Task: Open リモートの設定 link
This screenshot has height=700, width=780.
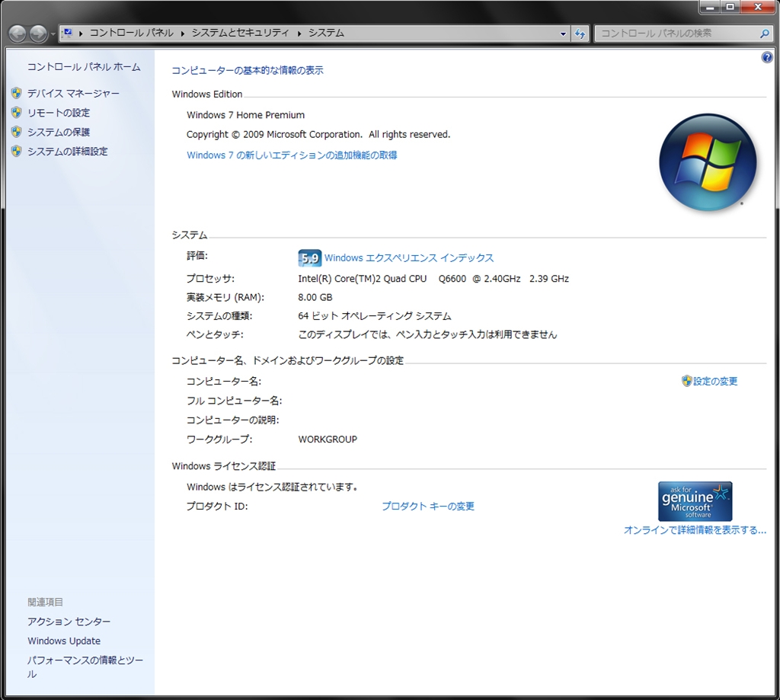Action: point(59,113)
